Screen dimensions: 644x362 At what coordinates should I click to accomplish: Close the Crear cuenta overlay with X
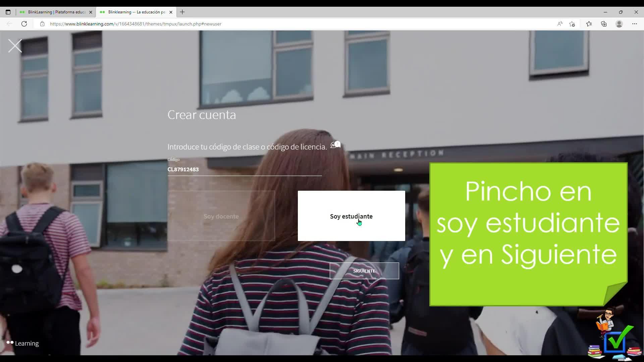[x=15, y=46]
